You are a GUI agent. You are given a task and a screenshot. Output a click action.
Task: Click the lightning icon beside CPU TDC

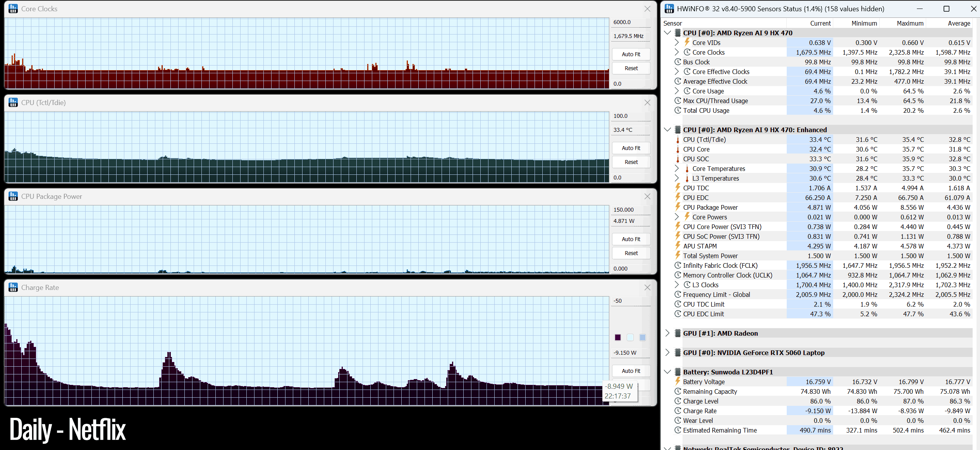coord(678,188)
